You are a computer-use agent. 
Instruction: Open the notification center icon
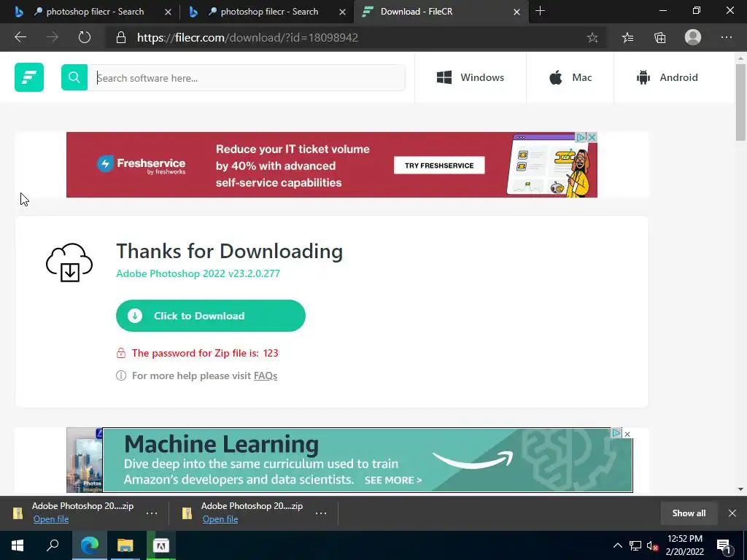point(724,545)
